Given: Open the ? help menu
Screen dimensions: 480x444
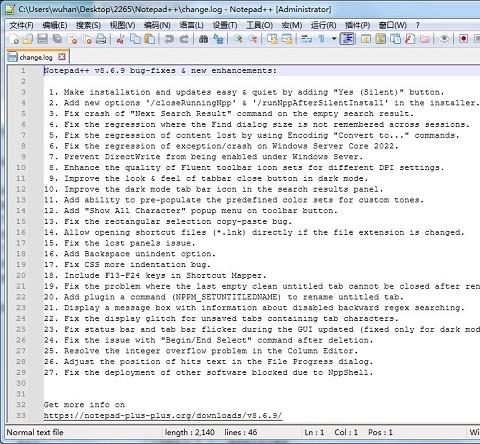Looking at the screenshot, I should pos(418,25).
